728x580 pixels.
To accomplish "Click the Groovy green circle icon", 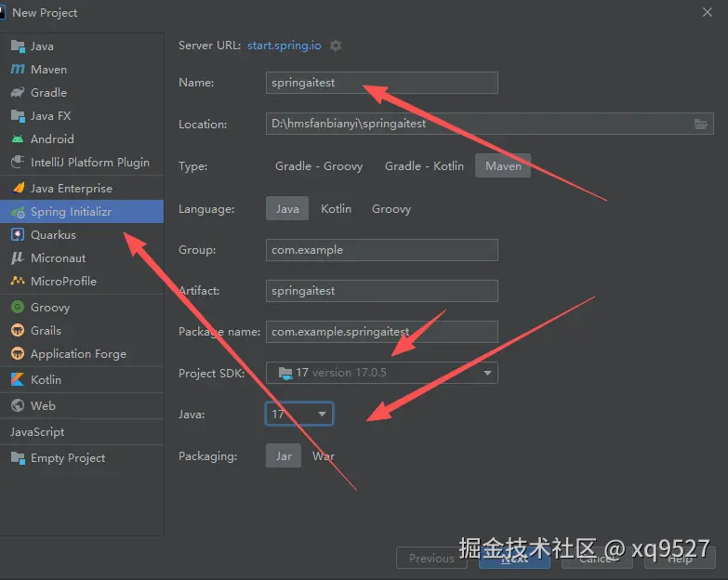I will (x=18, y=307).
